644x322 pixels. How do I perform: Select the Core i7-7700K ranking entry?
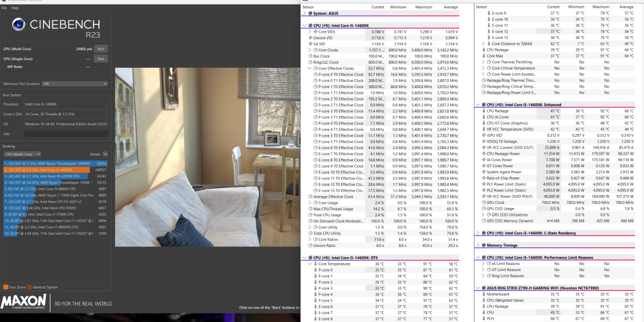55,214
